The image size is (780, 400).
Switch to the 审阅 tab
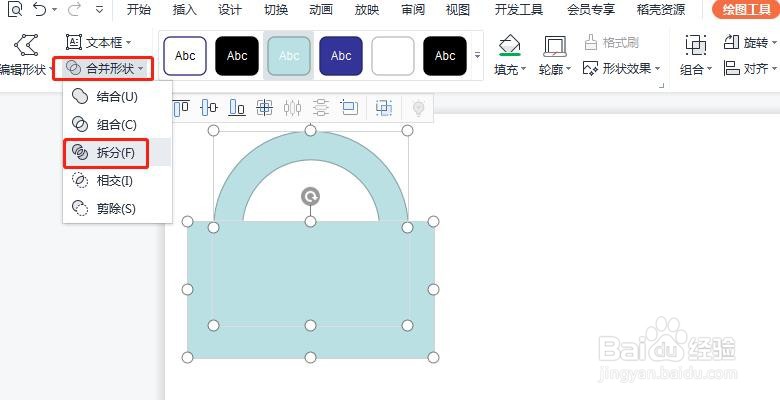click(x=413, y=9)
